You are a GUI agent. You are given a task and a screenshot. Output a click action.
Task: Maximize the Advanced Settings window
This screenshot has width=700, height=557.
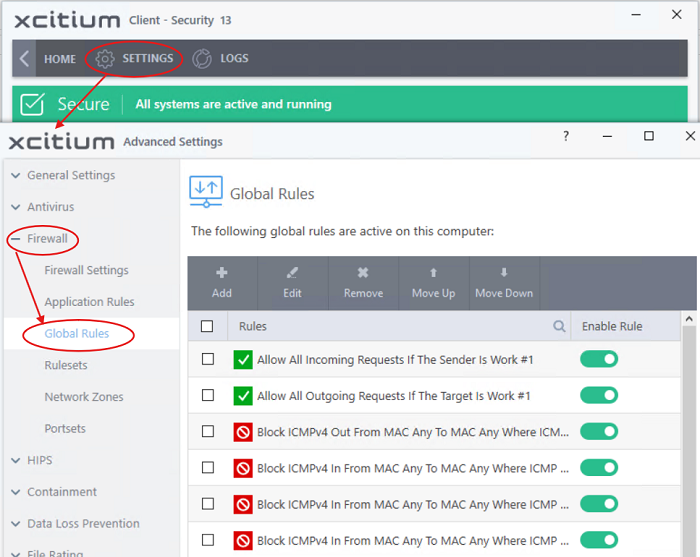tap(649, 136)
